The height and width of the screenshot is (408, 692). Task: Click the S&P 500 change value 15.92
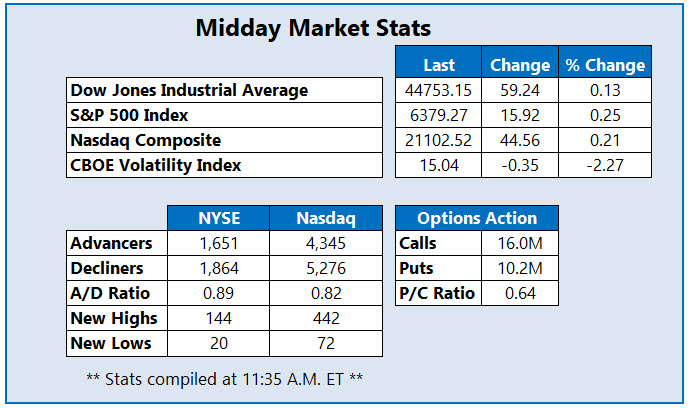click(x=522, y=115)
